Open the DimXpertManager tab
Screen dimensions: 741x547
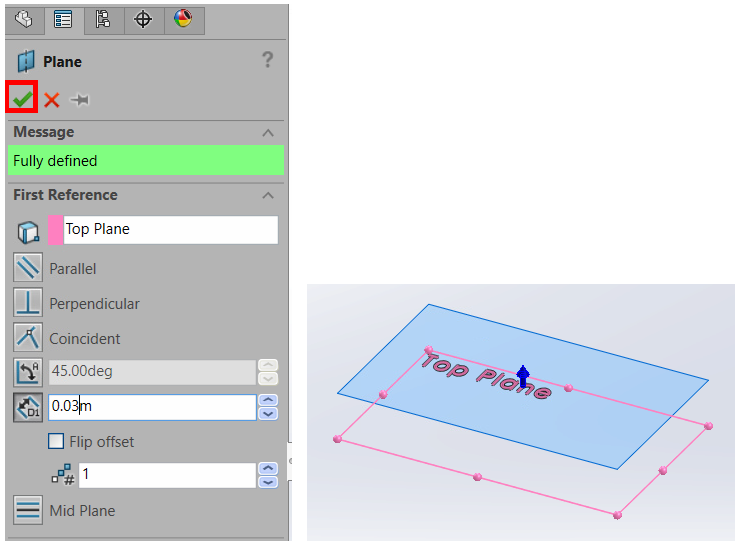143,19
